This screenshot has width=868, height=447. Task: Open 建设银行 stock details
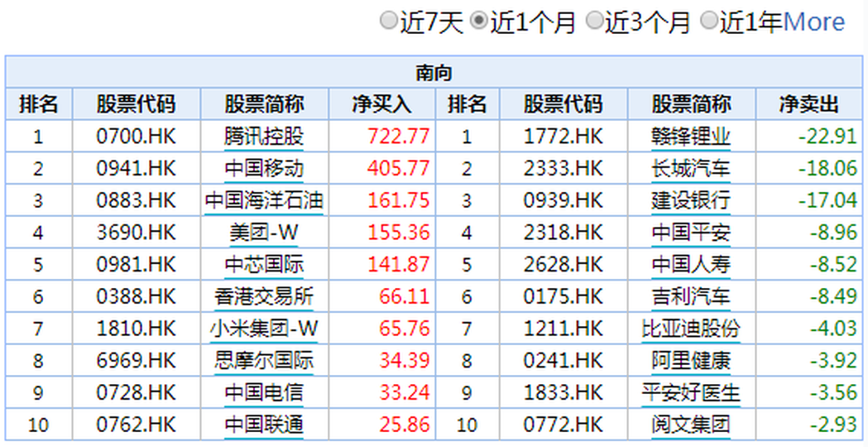pyautogui.click(x=691, y=200)
